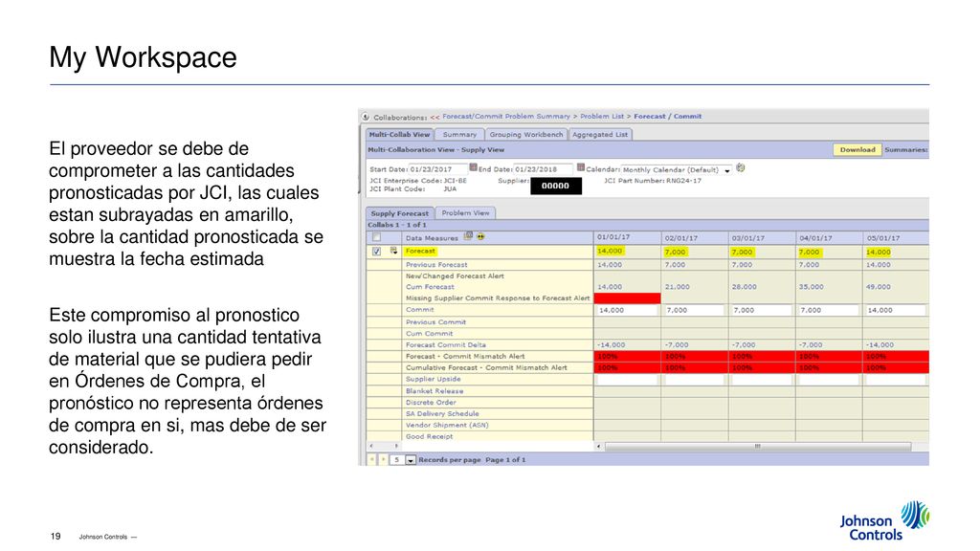Click the Commit input for 01/01/17
Screen dimensions: 980x551
coord(627,311)
